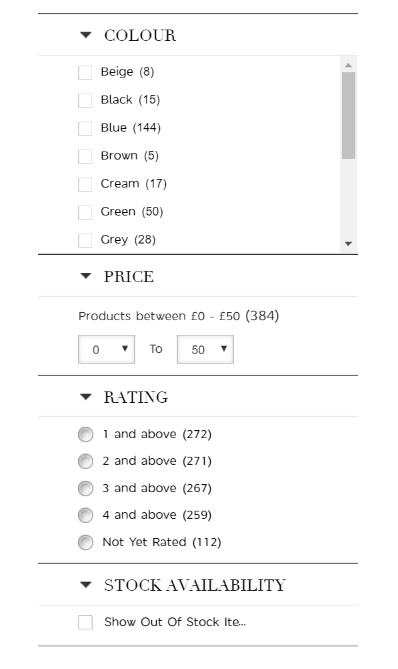Click the colour list scroll down arrow
The height and width of the screenshot is (669, 398).
pos(349,244)
